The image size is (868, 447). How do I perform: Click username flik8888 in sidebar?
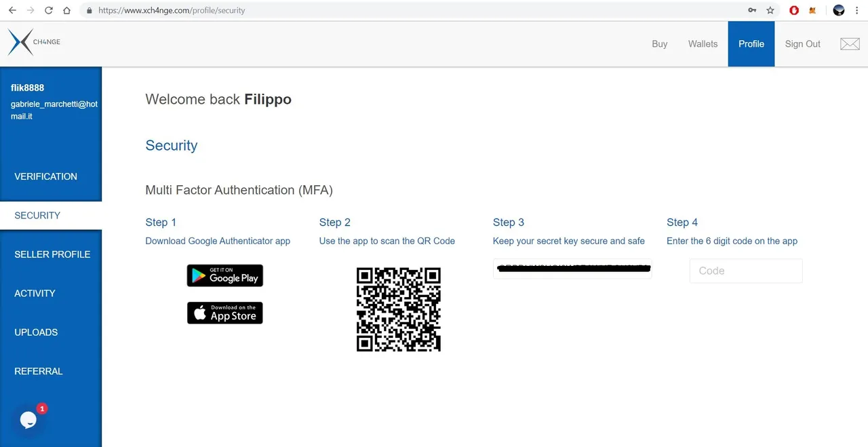pyautogui.click(x=28, y=88)
